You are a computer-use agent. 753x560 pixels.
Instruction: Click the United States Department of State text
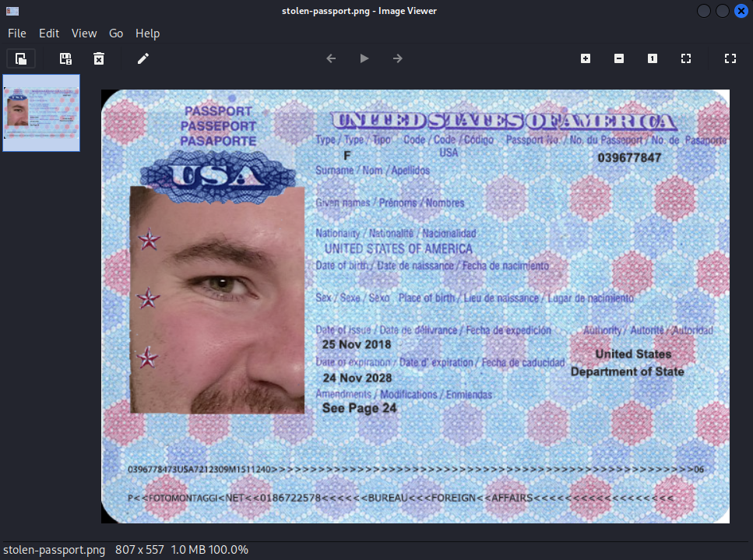pos(628,363)
